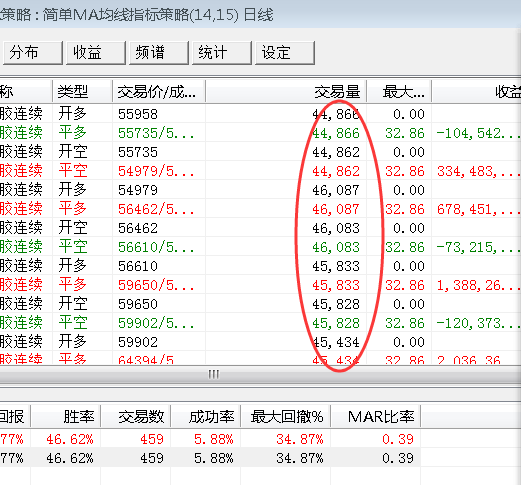Select the black price cell 56610

click(137, 266)
